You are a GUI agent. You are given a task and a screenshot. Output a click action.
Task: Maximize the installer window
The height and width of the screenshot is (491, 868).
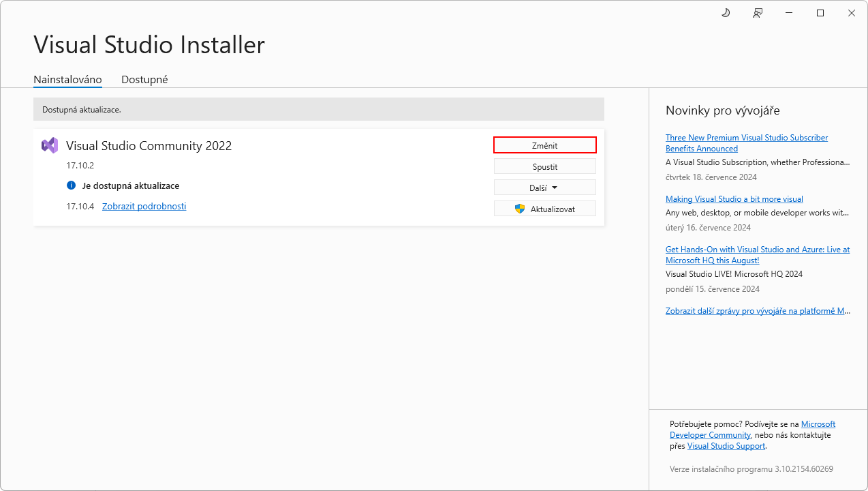tap(820, 12)
